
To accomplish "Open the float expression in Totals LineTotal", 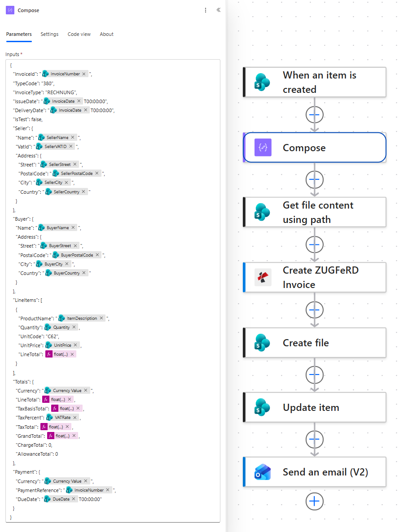I will pyautogui.click(x=58, y=399).
